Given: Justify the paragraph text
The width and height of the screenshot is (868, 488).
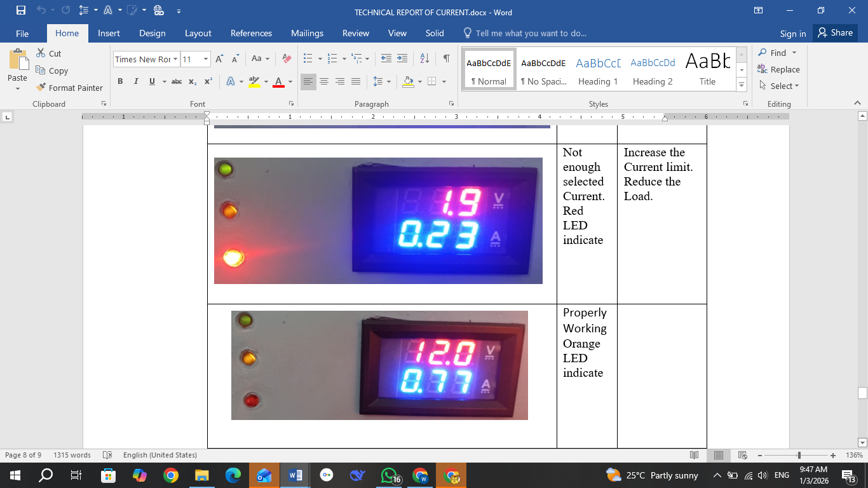Looking at the screenshot, I should point(356,81).
